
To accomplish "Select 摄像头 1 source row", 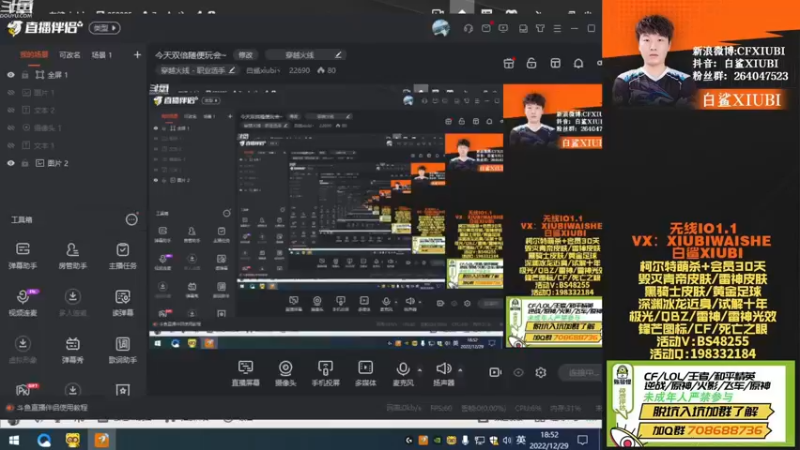I will point(73,128).
